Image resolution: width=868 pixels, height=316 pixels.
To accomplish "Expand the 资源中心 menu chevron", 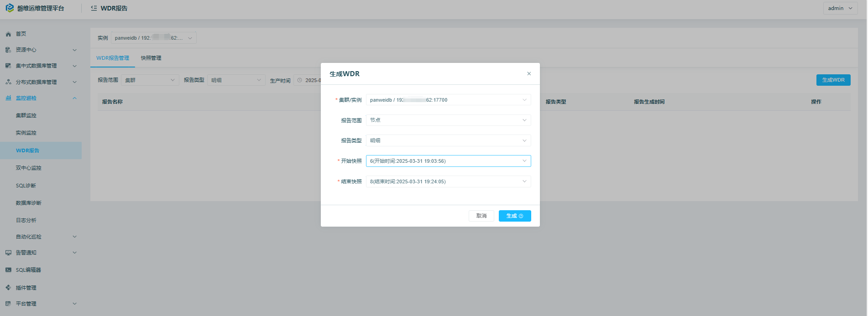I will [75, 50].
